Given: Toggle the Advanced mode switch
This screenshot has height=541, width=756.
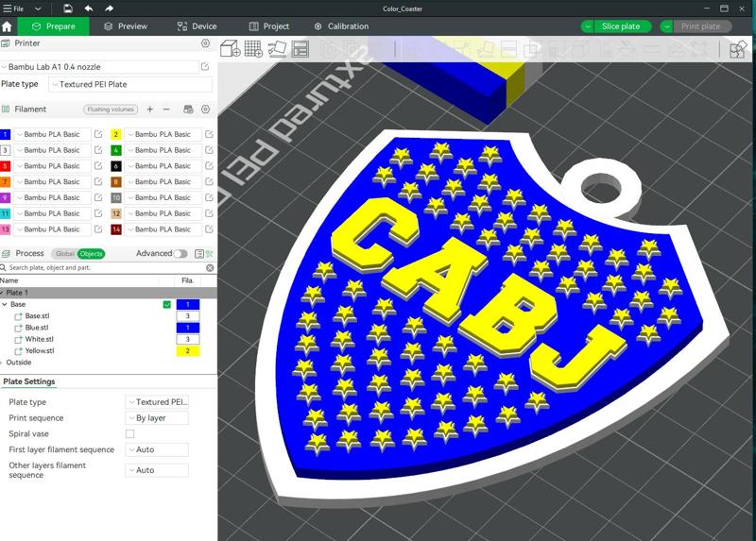Looking at the screenshot, I should 180,253.
